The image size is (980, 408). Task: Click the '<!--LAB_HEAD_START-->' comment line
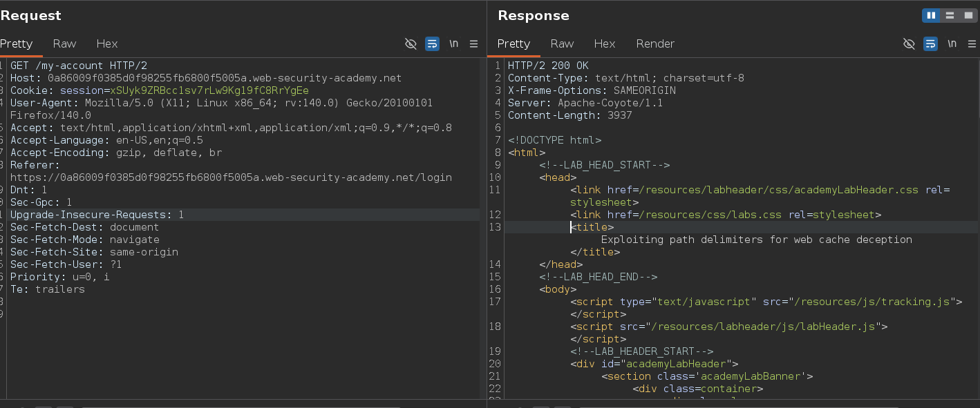(604, 165)
